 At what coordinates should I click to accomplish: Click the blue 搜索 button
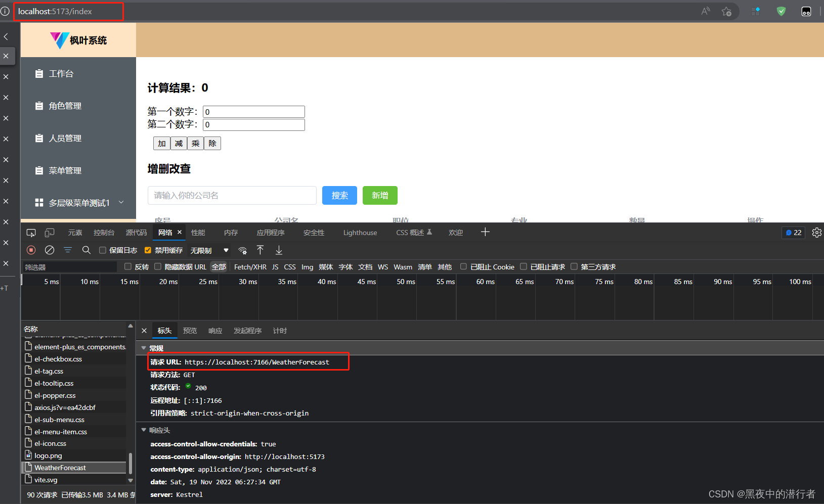(339, 196)
